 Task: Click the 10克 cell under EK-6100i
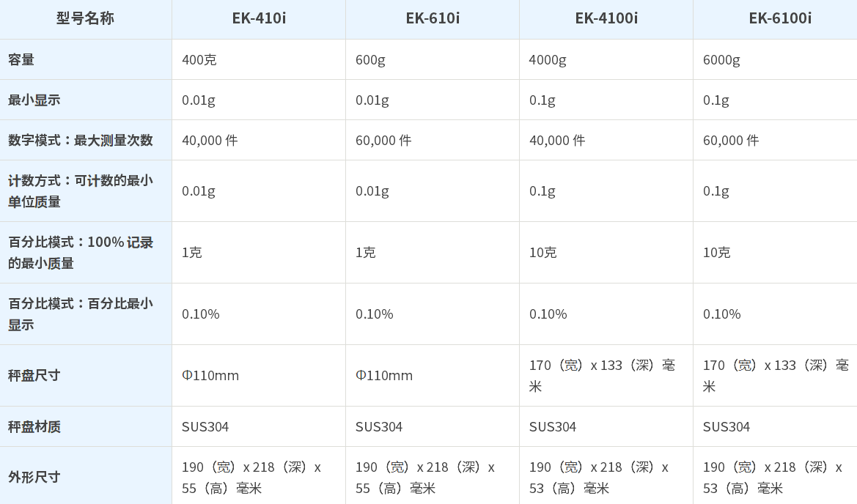pos(716,252)
